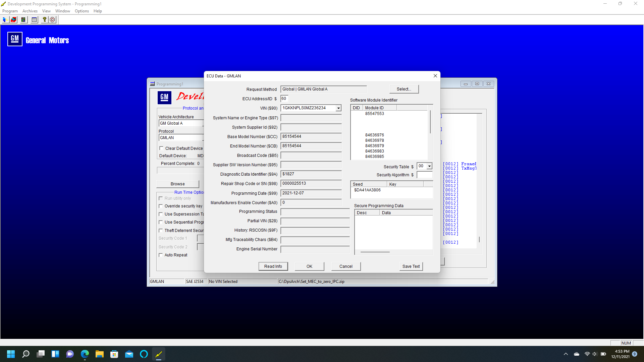
Task: Check the Auto Repeat option
Action: pos(161,255)
